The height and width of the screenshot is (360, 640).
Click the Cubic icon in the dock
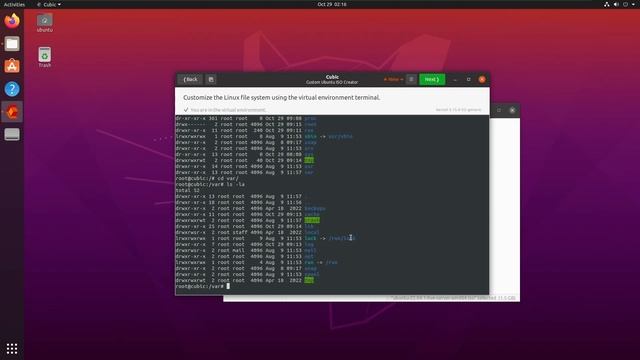click(x=12, y=111)
